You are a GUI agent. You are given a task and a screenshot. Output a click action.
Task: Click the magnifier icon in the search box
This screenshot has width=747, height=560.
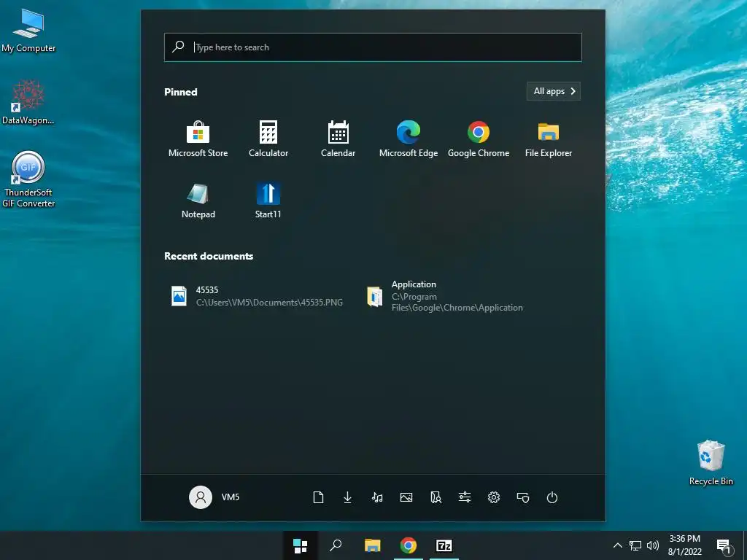point(178,47)
